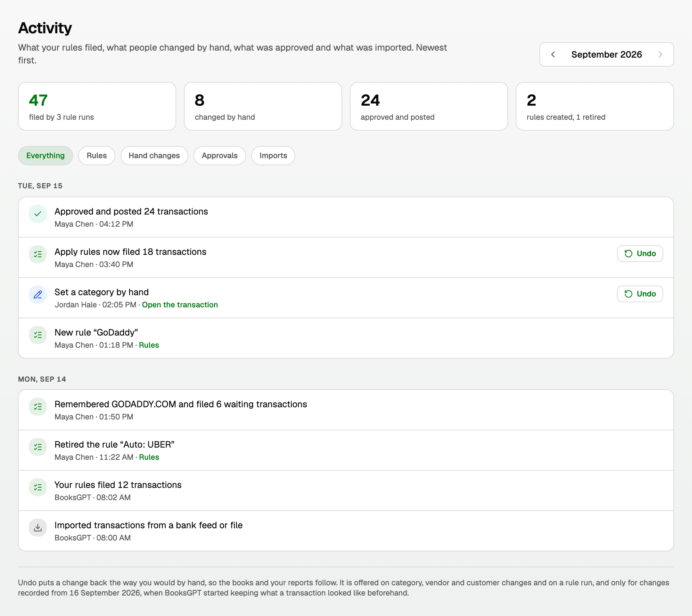
Task: Click "Imported transactions from a bank feed or file"
Action: 148,525
